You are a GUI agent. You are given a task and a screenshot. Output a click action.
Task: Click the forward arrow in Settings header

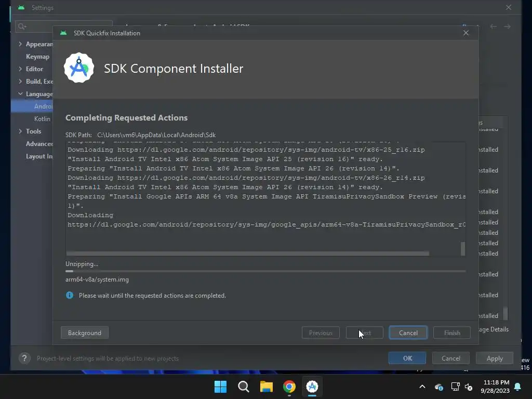pyautogui.click(x=507, y=26)
